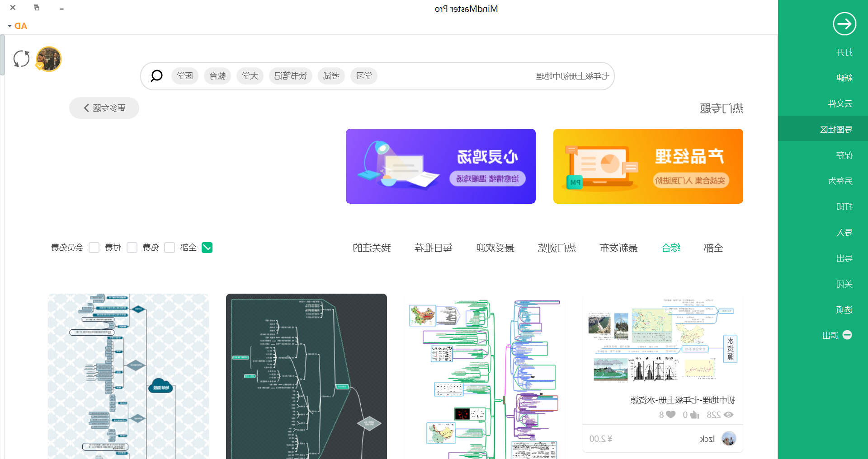Click the heart favorite icon on 水资源 card
Screen dimensions: 868x459
[x=671, y=415]
